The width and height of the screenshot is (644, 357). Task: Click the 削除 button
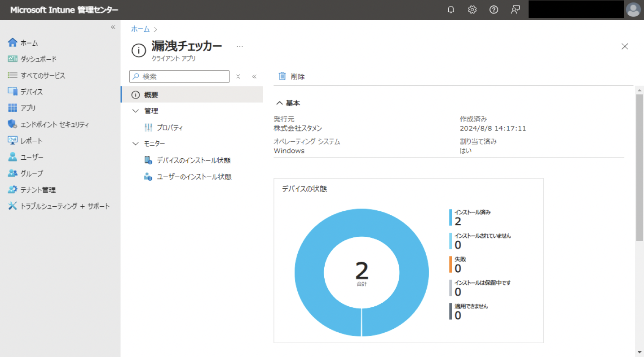(x=291, y=76)
